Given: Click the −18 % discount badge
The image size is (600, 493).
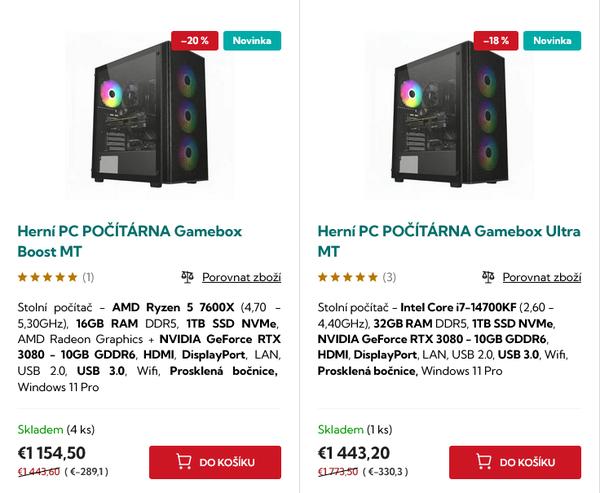Looking at the screenshot, I should point(495,41).
